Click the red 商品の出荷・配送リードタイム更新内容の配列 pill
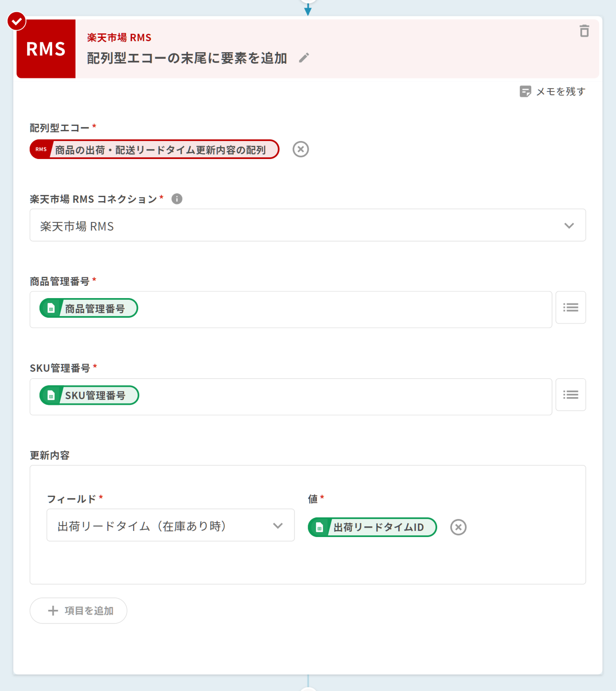The width and height of the screenshot is (616, 691). click(x=154, y=150)
